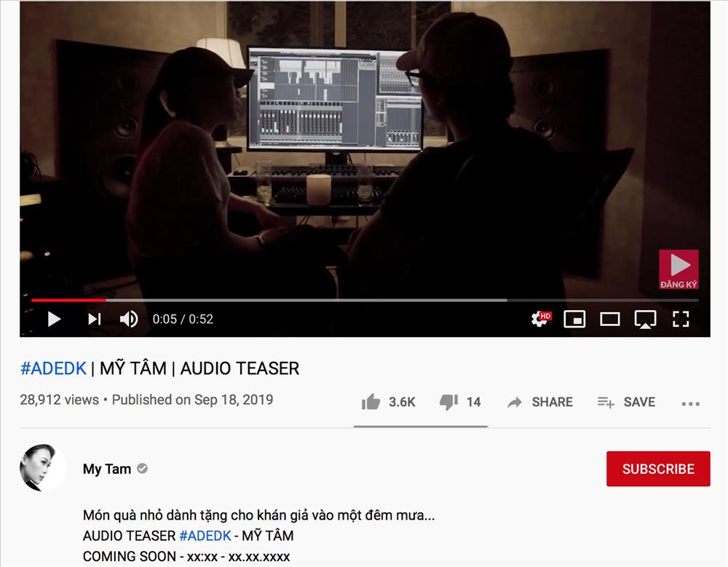
Task: Open the My Tam channel avatar
Action: (42, 468)
